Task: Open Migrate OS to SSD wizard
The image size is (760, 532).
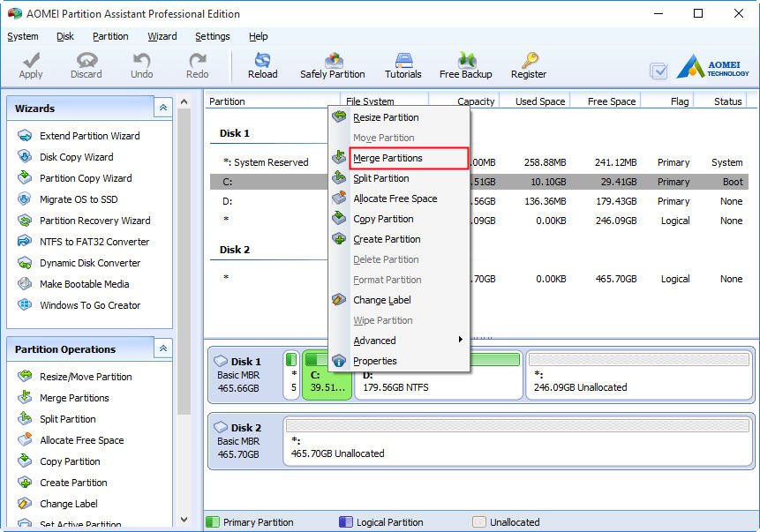Action: (79, 199)
